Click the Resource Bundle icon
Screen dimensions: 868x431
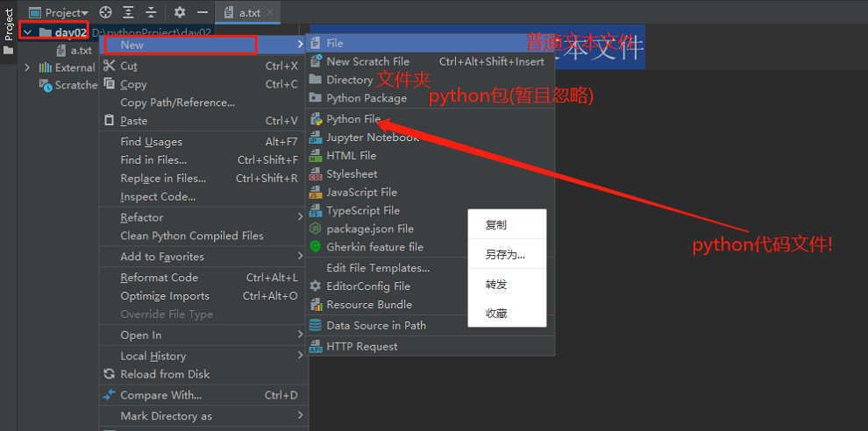pos(316,304)
